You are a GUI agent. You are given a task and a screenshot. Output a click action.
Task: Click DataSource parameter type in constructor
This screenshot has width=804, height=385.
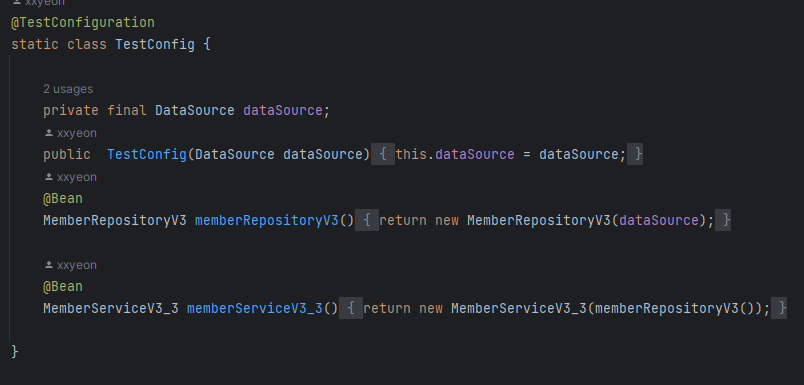click(235, 155)
